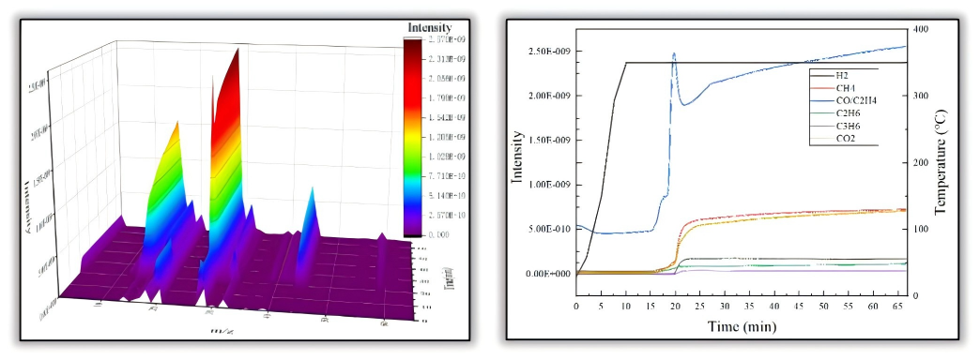Click the sharp blue CO/C2H4 curve peak
This screenshot has height=360, width=980.
(674, 54)
